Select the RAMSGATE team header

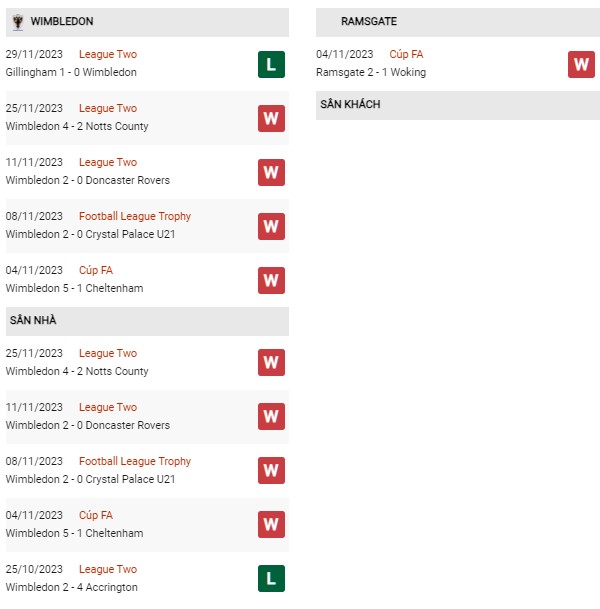[457, 22]
